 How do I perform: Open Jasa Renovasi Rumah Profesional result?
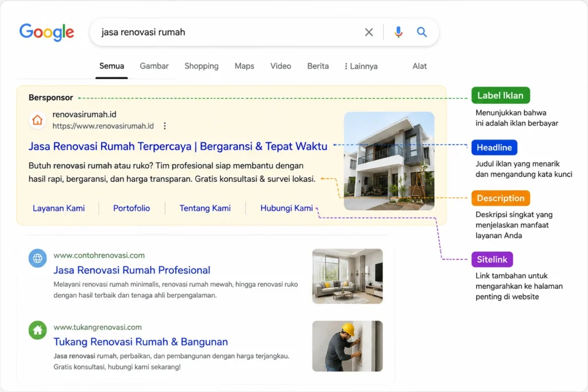point(131,270)
